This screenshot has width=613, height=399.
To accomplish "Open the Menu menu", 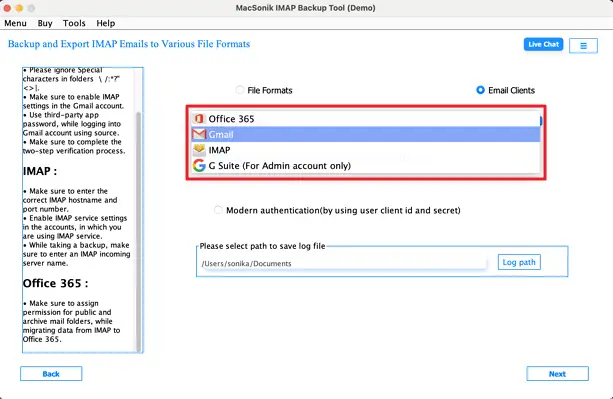I will click(15, 23).
